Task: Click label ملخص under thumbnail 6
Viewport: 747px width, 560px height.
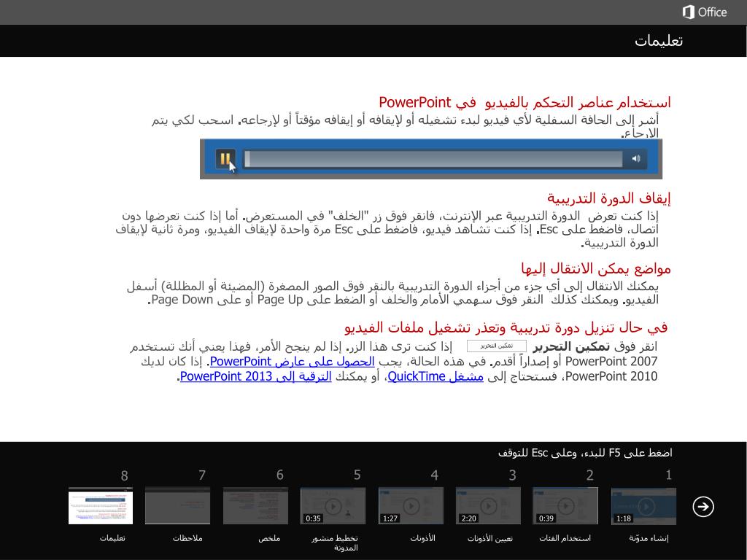Action: pyautogui.click(x=269, y=538)
